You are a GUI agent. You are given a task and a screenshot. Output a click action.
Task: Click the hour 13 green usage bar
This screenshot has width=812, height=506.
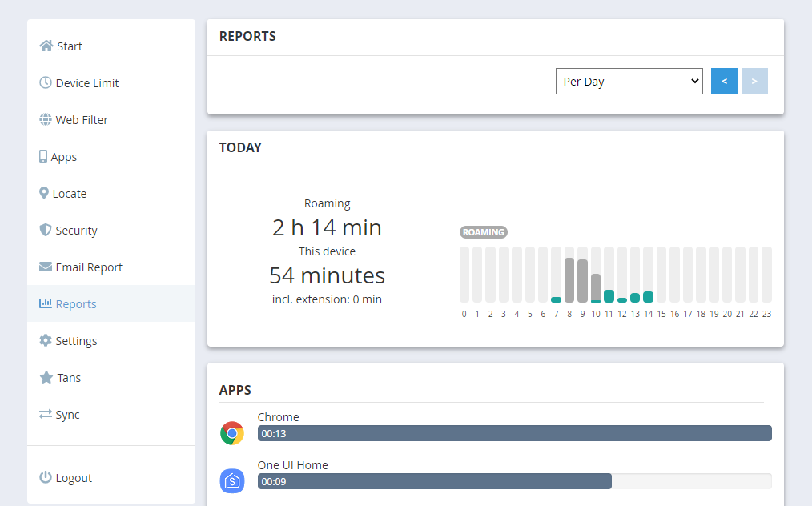click(x=635, y=297)
